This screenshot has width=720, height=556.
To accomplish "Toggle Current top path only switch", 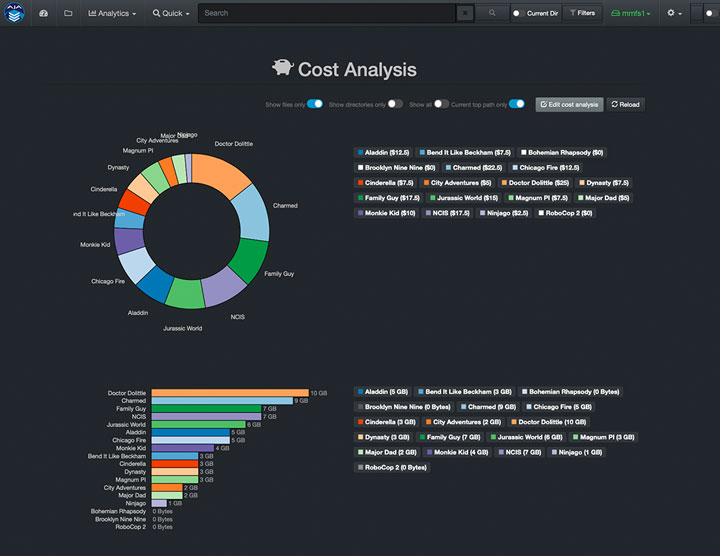I will [517, 104].
